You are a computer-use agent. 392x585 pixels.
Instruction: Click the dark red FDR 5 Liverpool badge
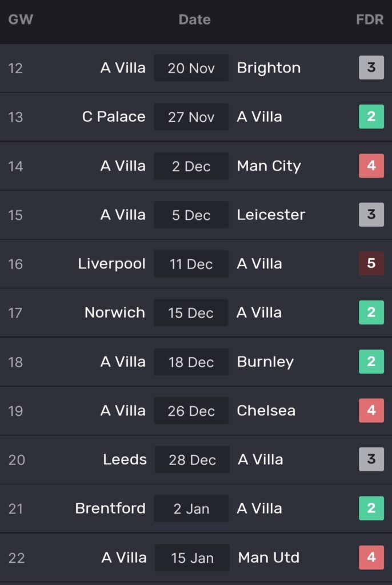pos(371,263)
